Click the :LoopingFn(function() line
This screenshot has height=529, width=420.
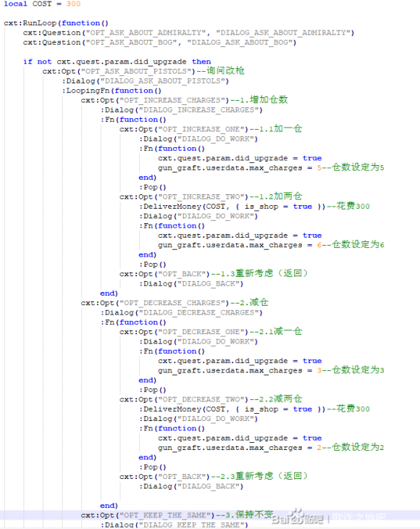point(112,91)
